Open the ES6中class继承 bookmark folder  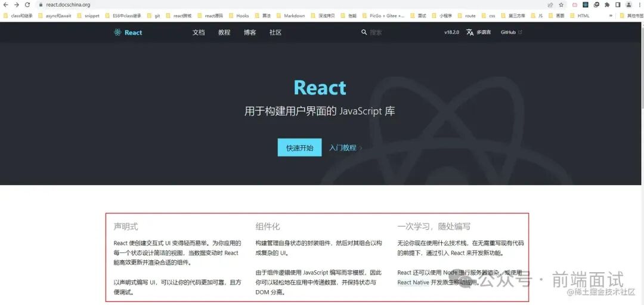tap(123, 16)
